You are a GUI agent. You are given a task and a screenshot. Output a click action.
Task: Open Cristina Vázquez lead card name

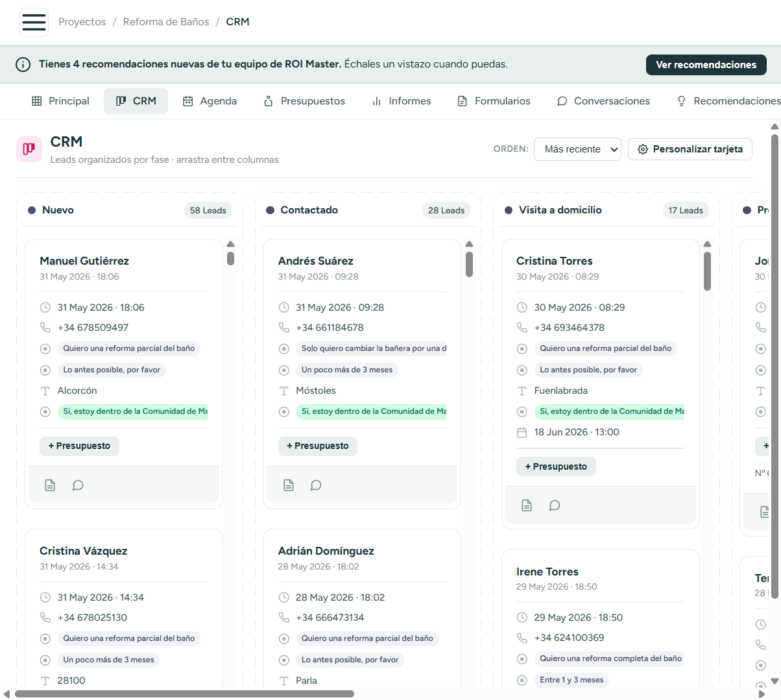tap(83, 551)
